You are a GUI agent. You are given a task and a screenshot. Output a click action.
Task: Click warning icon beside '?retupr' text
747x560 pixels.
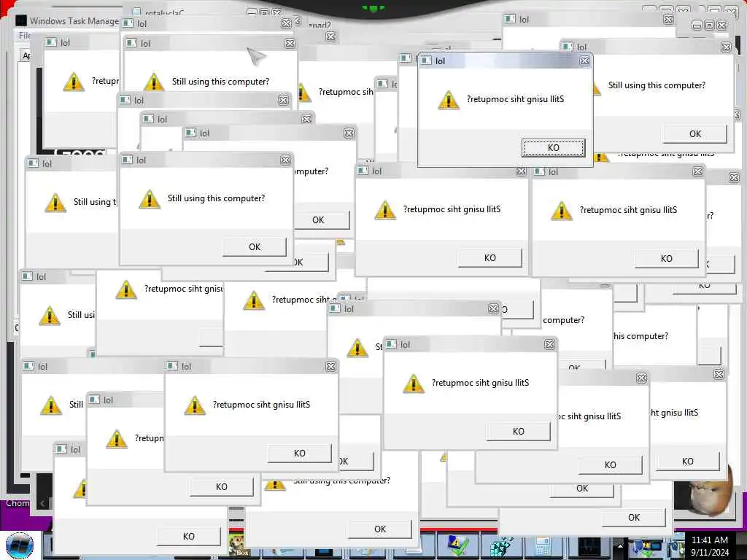(74, 82)
